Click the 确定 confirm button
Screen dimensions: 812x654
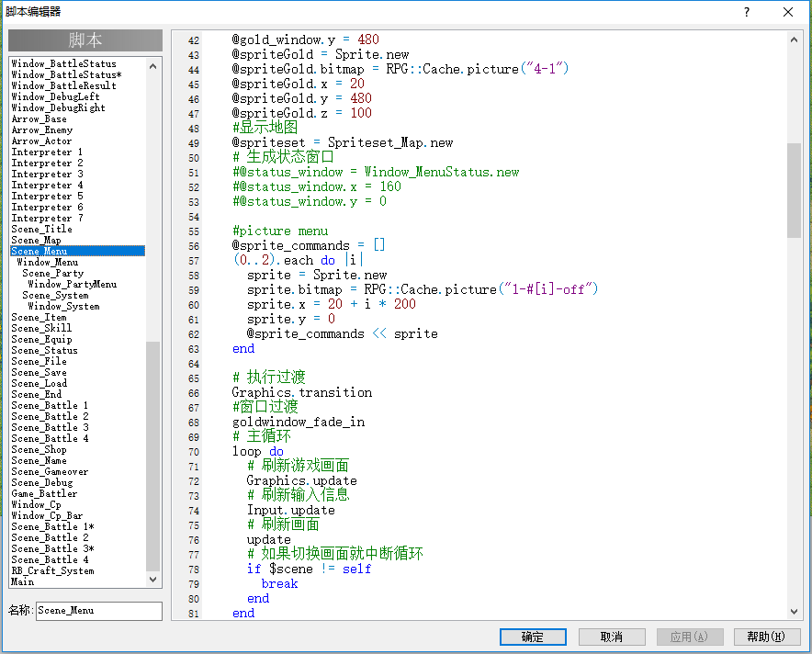pyautogui.click(x=533, y=637)
